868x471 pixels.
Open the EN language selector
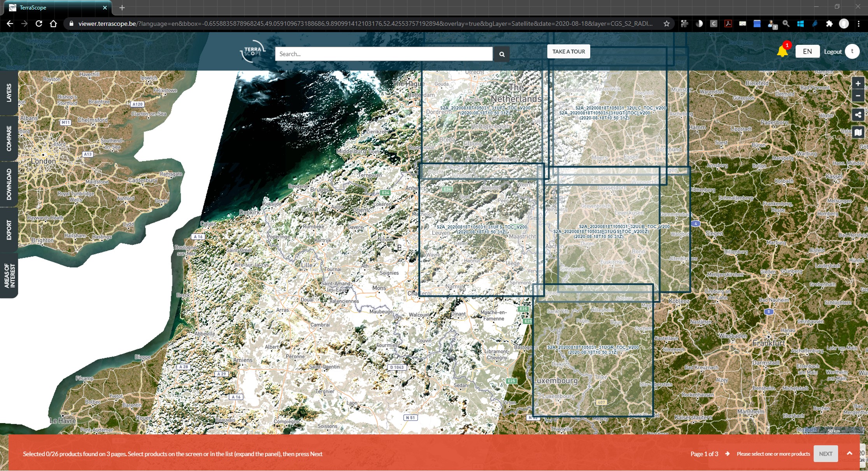[807, 51]
